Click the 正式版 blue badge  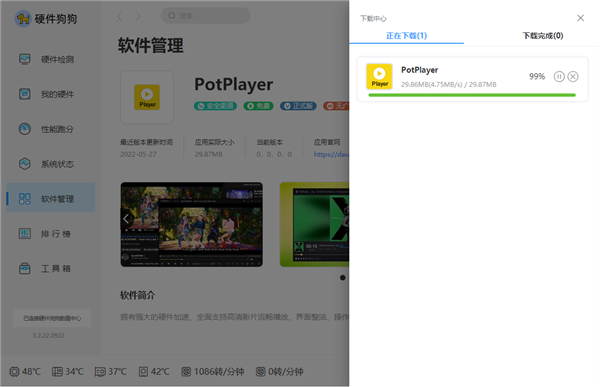(x=298, y=106)
